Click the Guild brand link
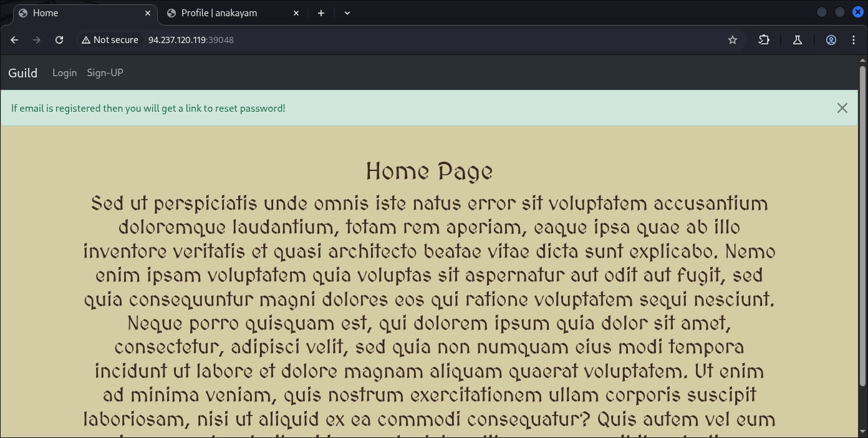Screen dimensions: 868x438 [x=23, y=73]
